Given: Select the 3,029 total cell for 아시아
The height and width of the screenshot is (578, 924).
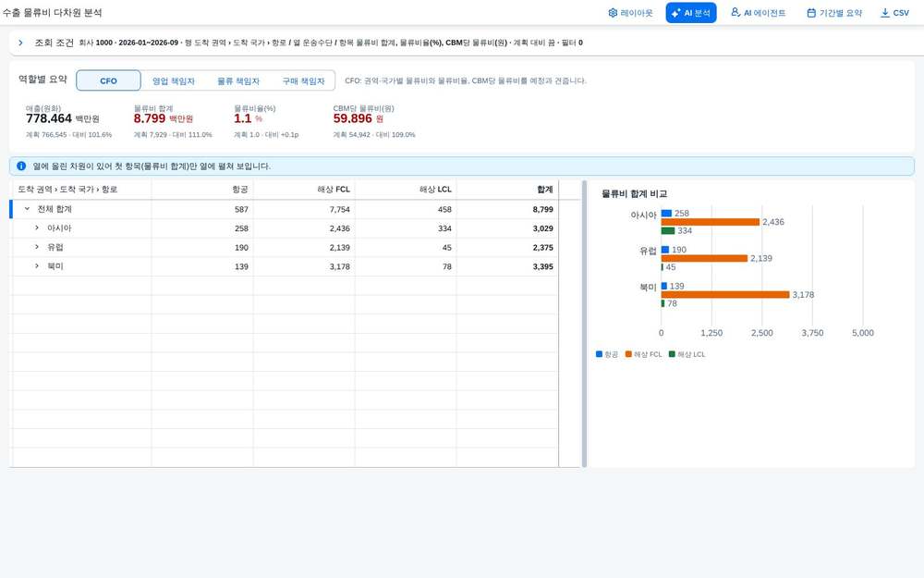Looking at the screenshot, I should (x=507, y=228).
